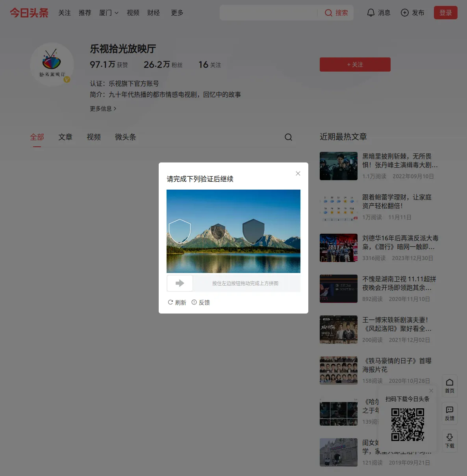Open the 消息 bell notifications
This screenshot has height=476, width=467.
[x=371, y=13]
